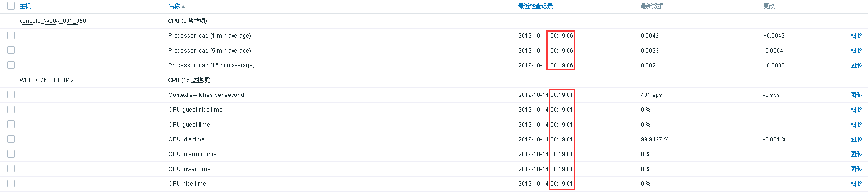The height and width of the screenshot is (192, 868).
Task: Open 图形 for Context switches per second
Action: point(856,95)
